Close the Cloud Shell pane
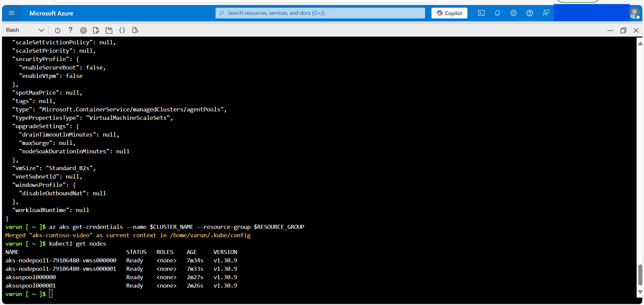This screenshot has width=644, height=305. tap(636, 31)
